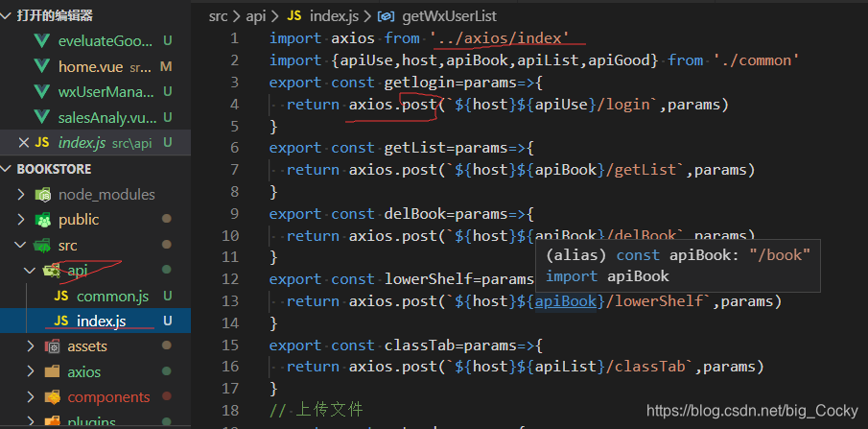Click "/book" value in hover tooltip
This screenshot has width=868, height=429.
pos(780,255)
